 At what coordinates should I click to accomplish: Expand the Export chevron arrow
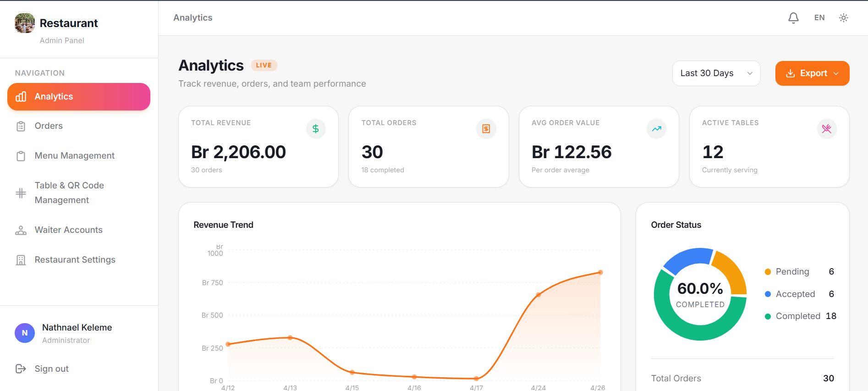click(836, 73)
